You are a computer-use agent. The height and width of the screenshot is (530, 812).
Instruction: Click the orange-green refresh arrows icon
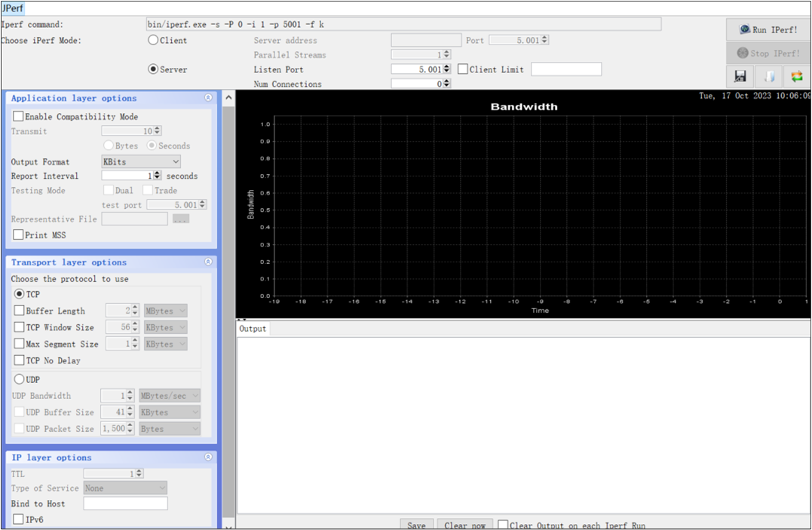[798, 76]
